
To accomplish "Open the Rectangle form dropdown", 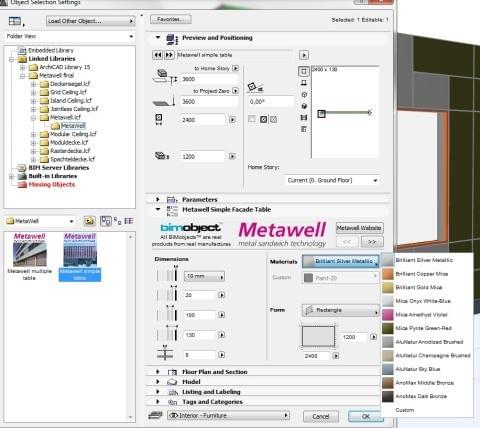I will point(340,310).
